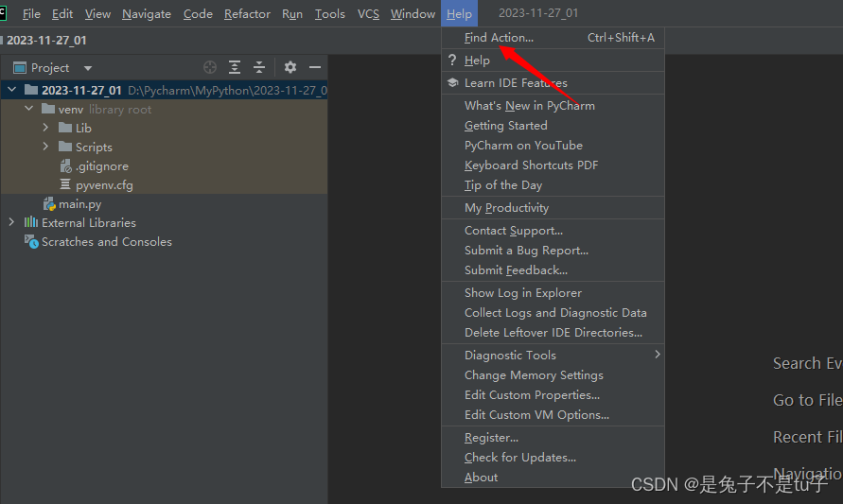Expand the External Libraries node
The width and height of the screenshot is (843, 504).
[x=11, y=222]
